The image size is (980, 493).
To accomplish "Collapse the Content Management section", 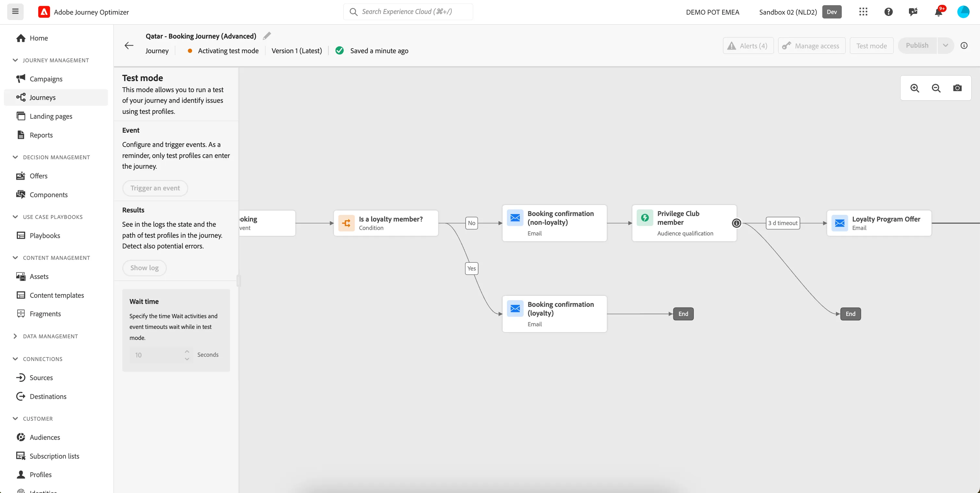I will (15, 258).
